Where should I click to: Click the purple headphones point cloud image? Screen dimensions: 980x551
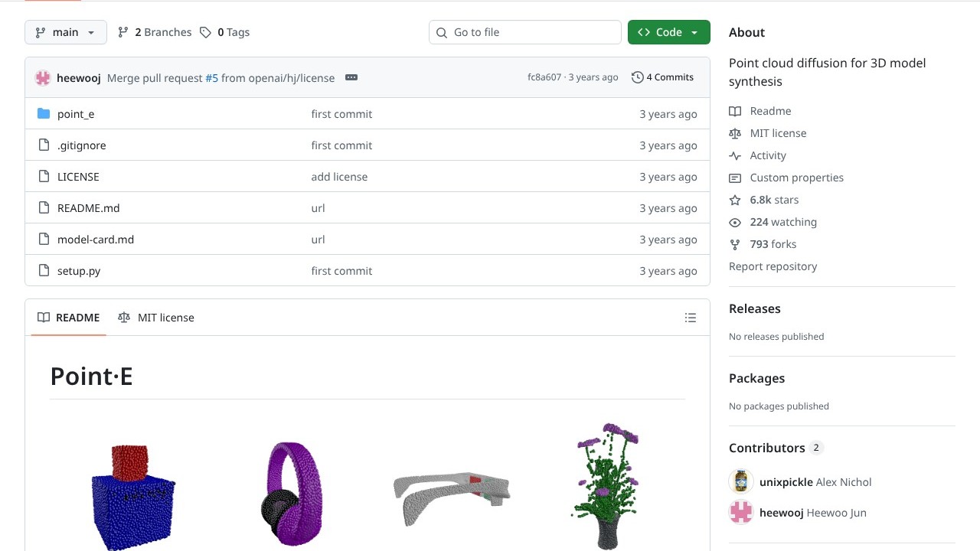point(292,494)
